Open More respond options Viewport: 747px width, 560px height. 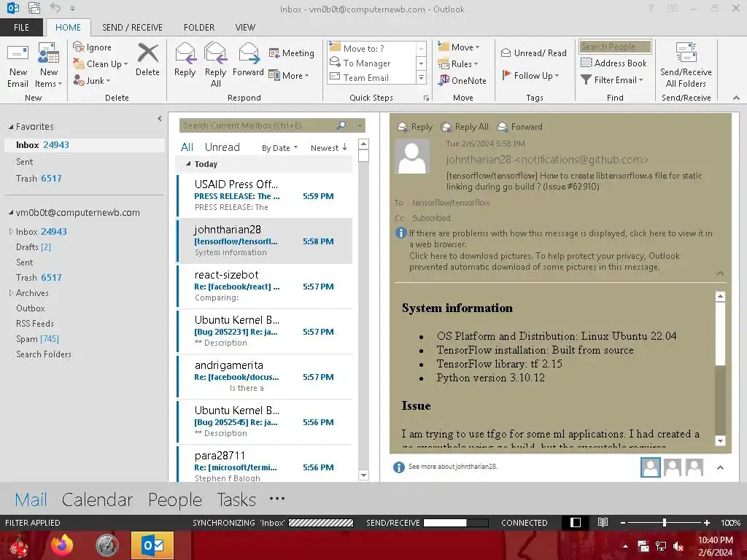(289, 75)
